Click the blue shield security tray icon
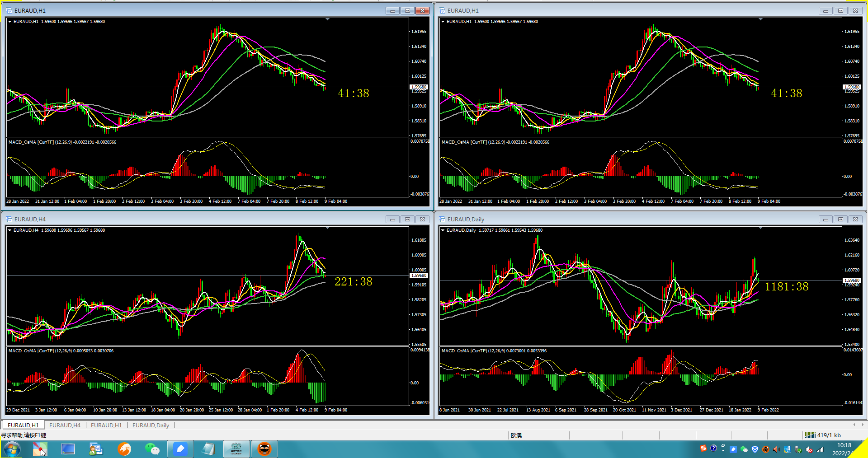The image size is (868, 458). coord(755,449)
